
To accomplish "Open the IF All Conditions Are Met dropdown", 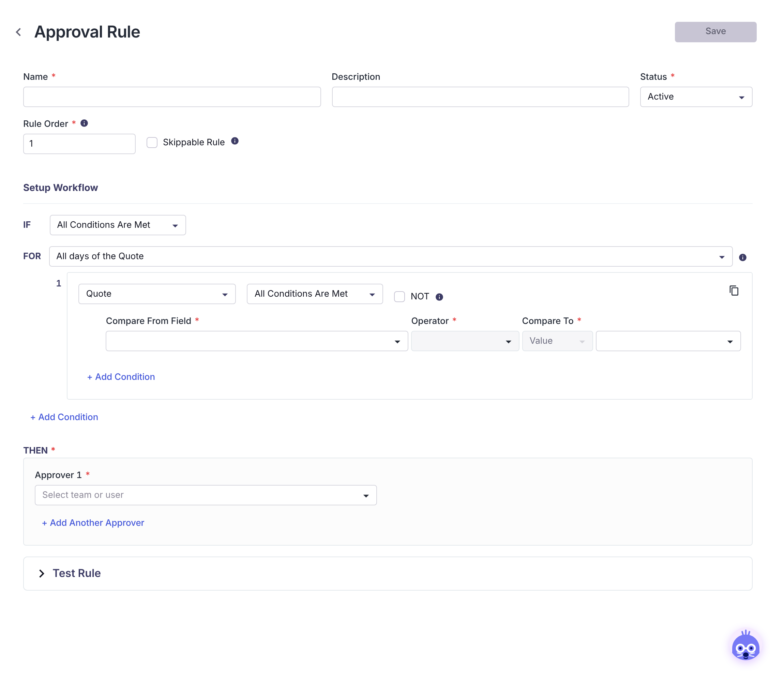I will 118,225.
